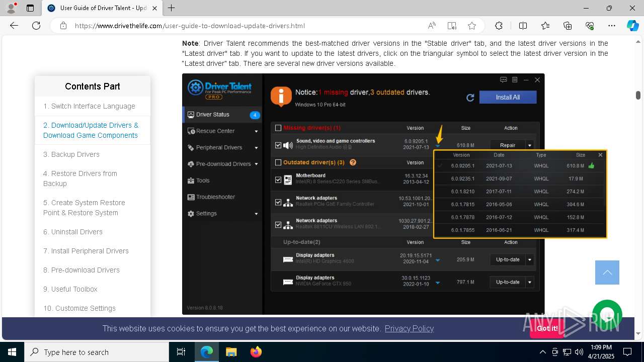Click the browser back arrow
Image resolution: width=644 pixels, height=362 pixels.
coord(14,26)
